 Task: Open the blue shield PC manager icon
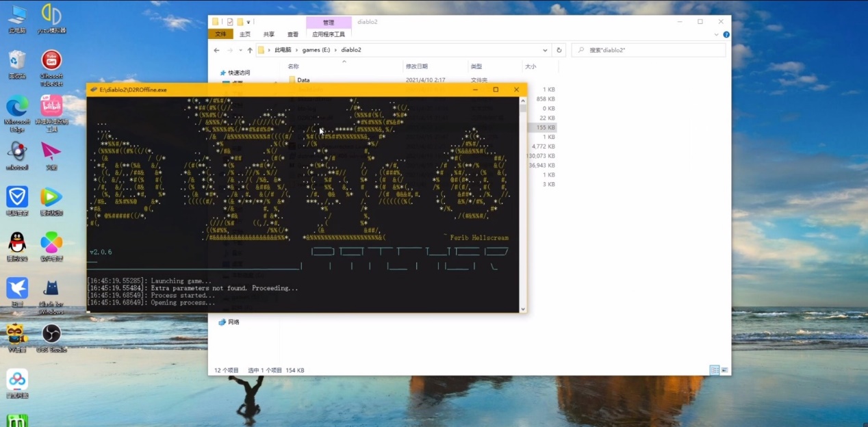[17, 201]
